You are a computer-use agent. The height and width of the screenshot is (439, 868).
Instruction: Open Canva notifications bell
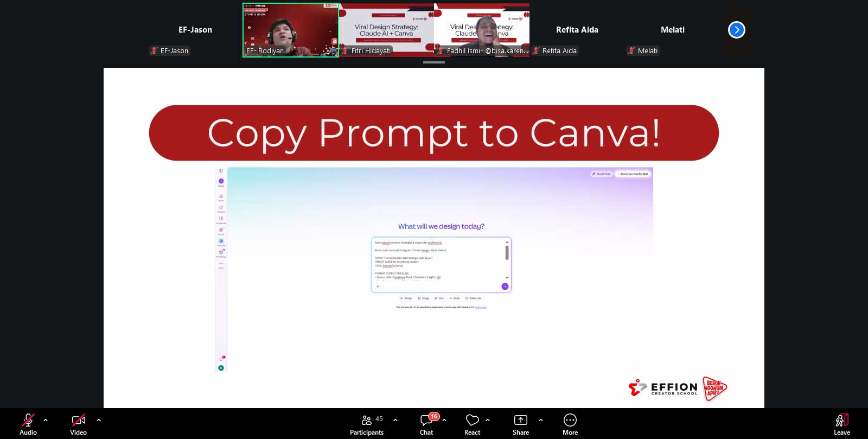coord(221,359)
